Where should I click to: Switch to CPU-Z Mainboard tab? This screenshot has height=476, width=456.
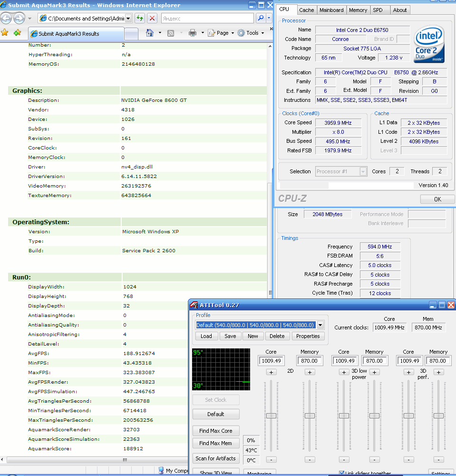click(x=331, y=10)
